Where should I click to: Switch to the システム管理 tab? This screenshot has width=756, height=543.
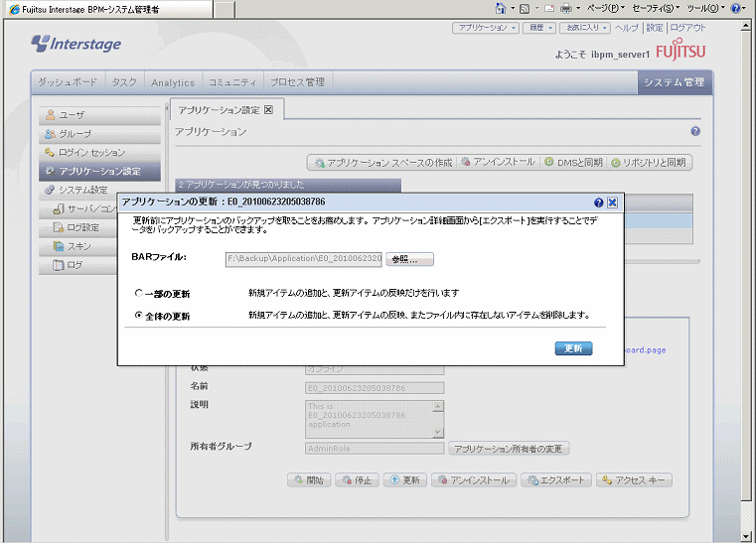[x=674, y=82]
